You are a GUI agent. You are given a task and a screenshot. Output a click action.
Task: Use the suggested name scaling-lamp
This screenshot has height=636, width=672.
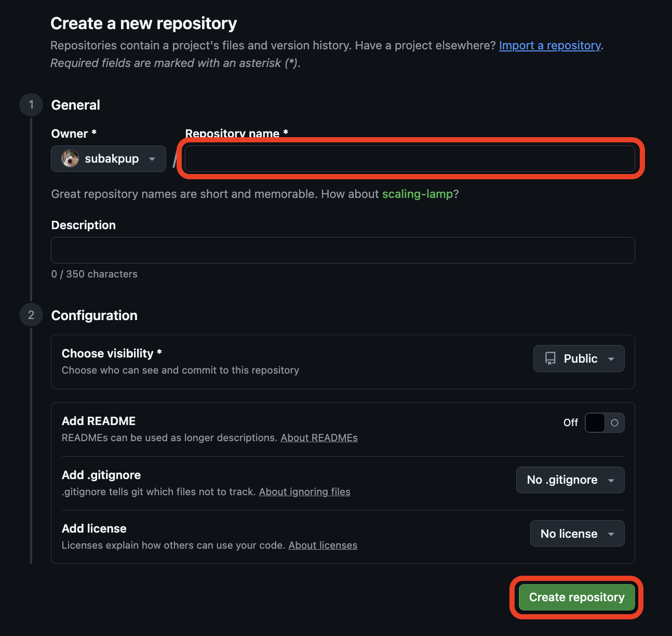(418, 194)
